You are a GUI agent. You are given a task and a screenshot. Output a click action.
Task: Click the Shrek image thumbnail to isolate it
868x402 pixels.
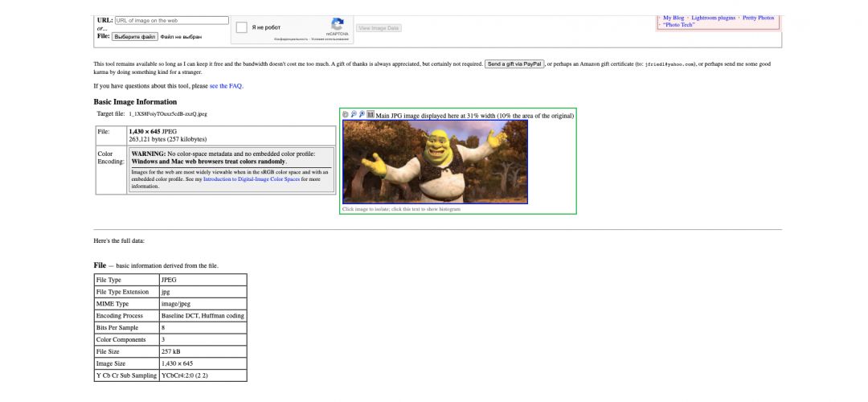point(435,162)
